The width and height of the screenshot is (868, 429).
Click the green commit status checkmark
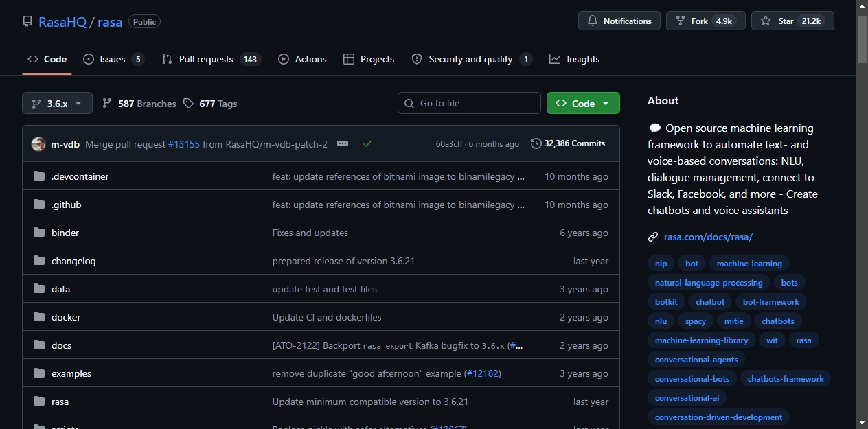point(367,143)
